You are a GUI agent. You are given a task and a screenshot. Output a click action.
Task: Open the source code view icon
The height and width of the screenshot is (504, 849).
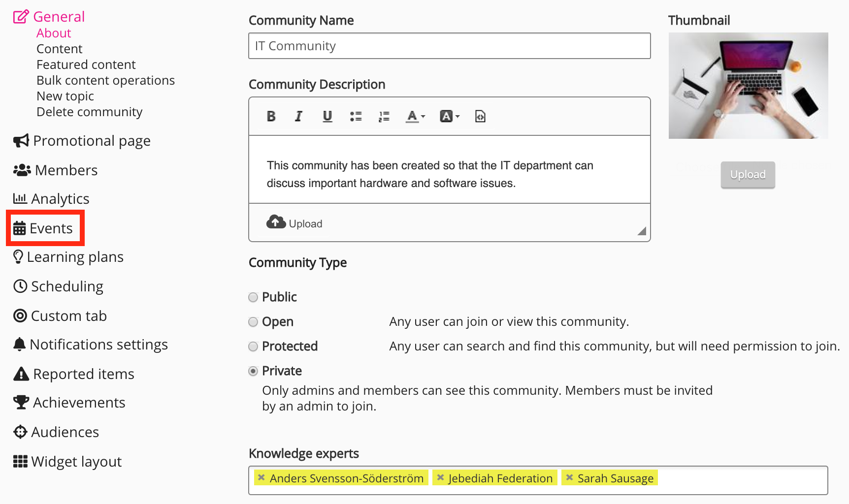click(x=480, y=117)
